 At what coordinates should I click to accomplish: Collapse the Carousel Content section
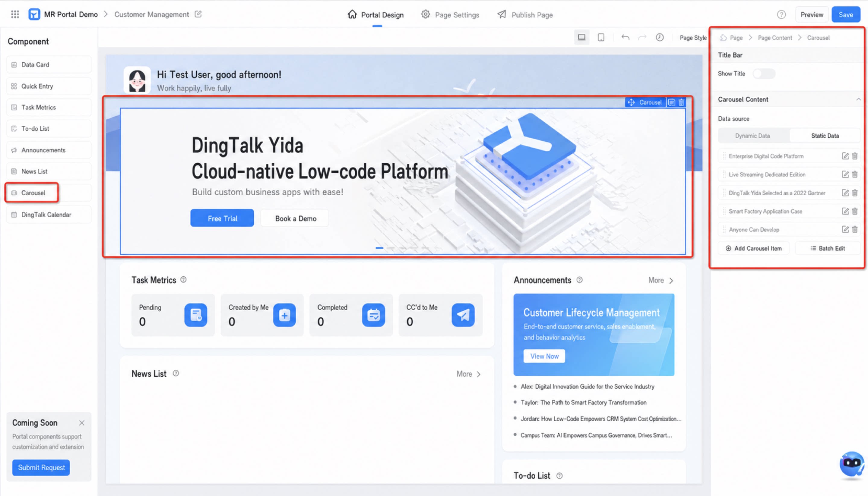pos(858,99)
